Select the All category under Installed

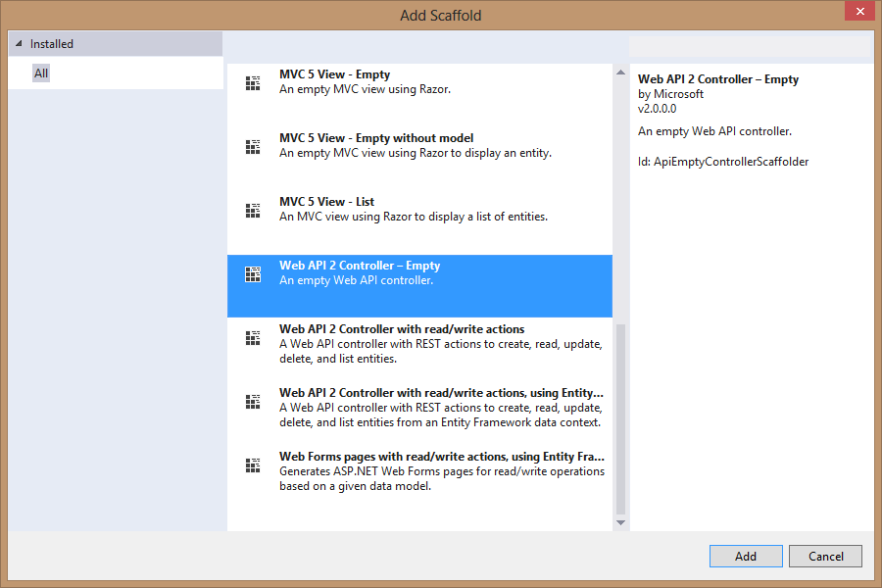[x=41, y=73]
